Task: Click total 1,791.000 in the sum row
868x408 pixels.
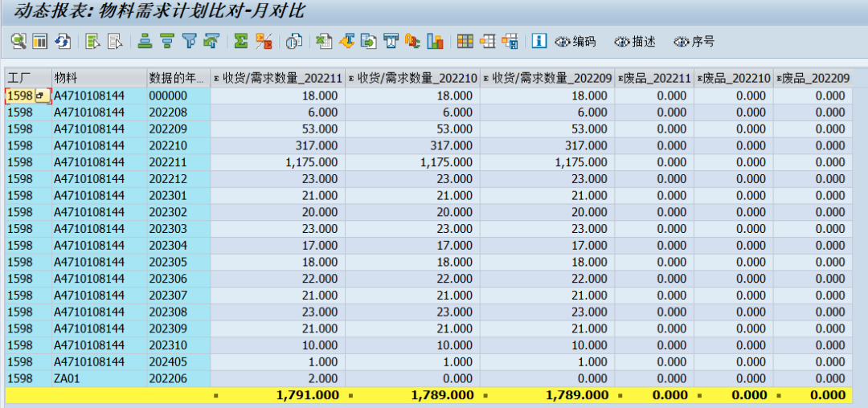Action: click(x=277, y=394)
